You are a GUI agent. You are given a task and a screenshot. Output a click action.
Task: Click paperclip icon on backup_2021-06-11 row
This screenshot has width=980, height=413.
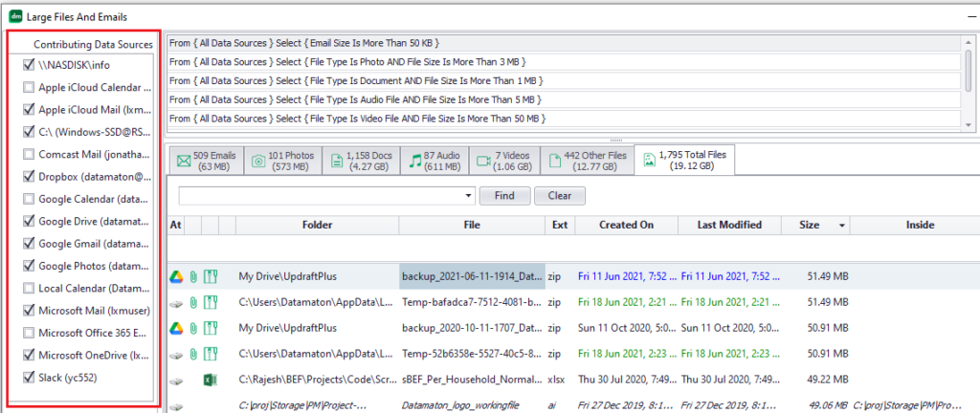(x=193, y=276)
